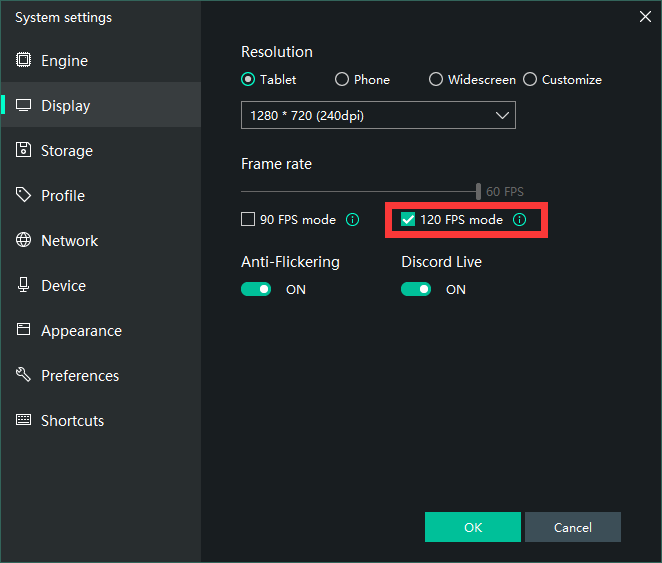
Task: Click the Preferences wrench icon
Action: (x=23, y=376)
